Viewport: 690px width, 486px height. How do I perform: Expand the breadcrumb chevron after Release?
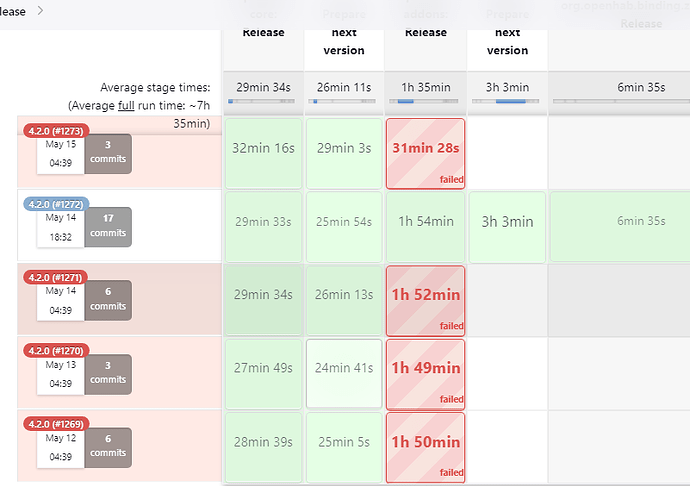pos(40,11)
